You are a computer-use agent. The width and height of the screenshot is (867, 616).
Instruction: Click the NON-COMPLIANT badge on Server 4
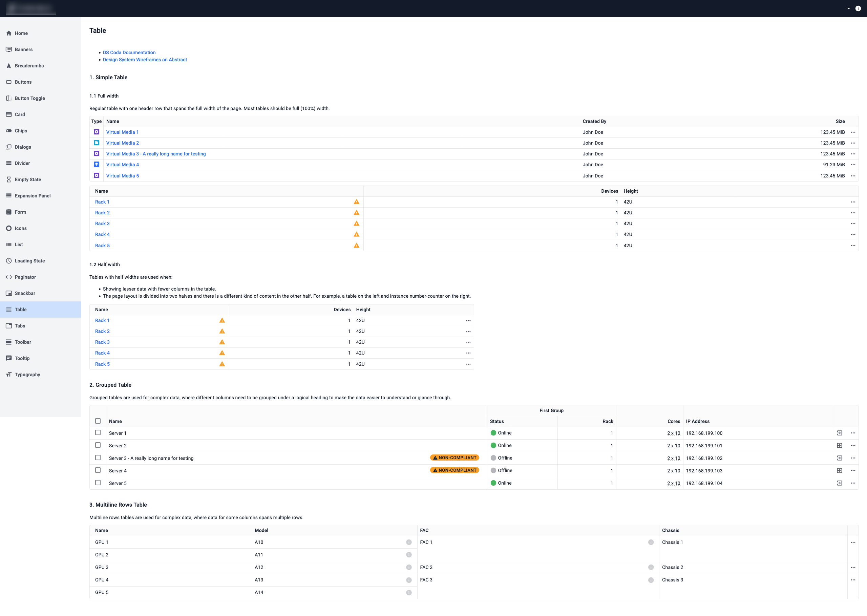(454, 470)
